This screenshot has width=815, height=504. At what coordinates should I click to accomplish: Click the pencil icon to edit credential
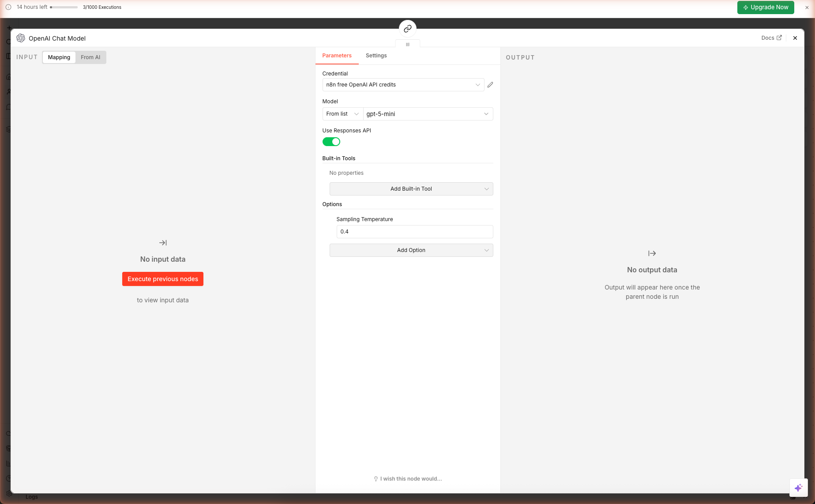tap(490, 85)
